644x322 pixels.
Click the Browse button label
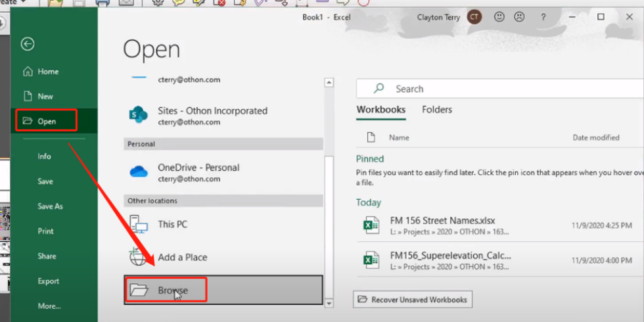pyautogui.click(x=173, y=290)
